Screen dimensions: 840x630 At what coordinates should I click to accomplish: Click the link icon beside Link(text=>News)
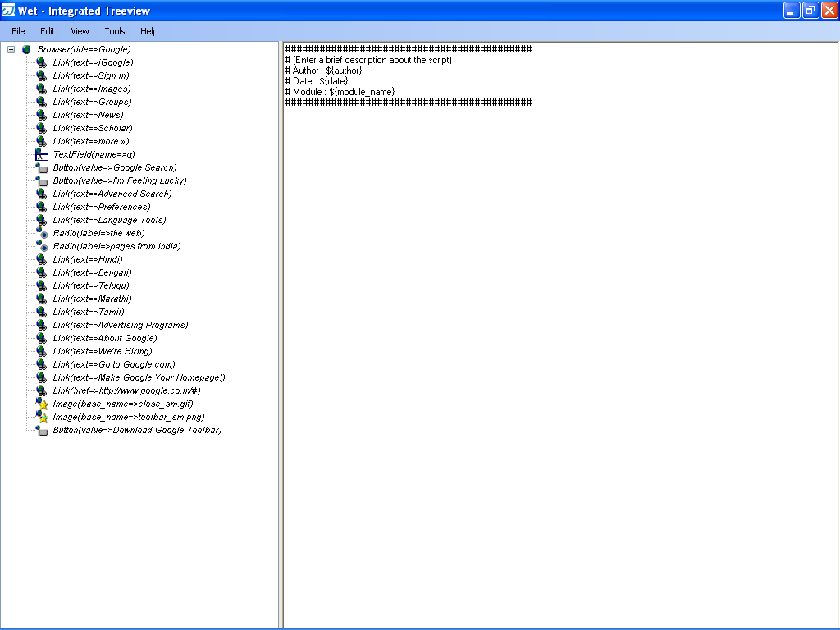[41, 115]
